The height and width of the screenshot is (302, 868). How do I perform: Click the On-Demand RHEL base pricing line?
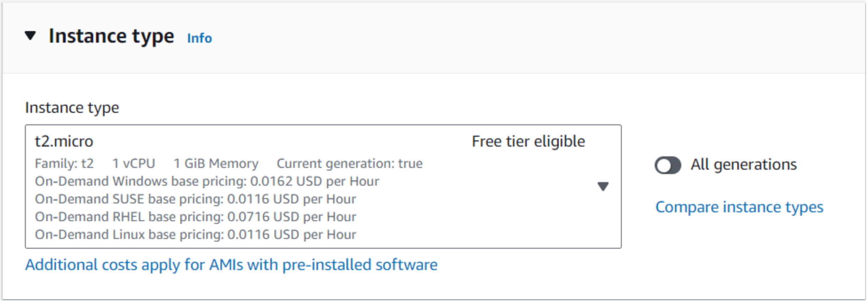[195, 217]
